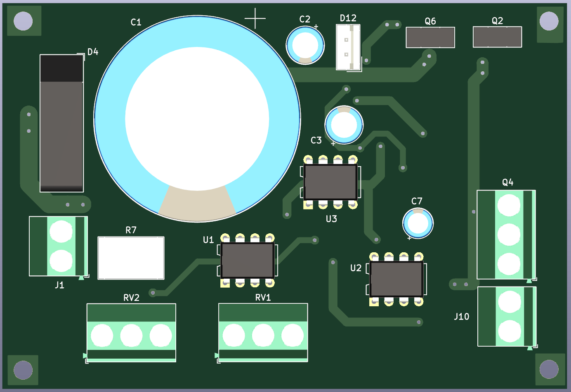This screenshot has width=571, height=392.
Task: Click the C2 silkscreen label
Action: (x=304, y=19)
